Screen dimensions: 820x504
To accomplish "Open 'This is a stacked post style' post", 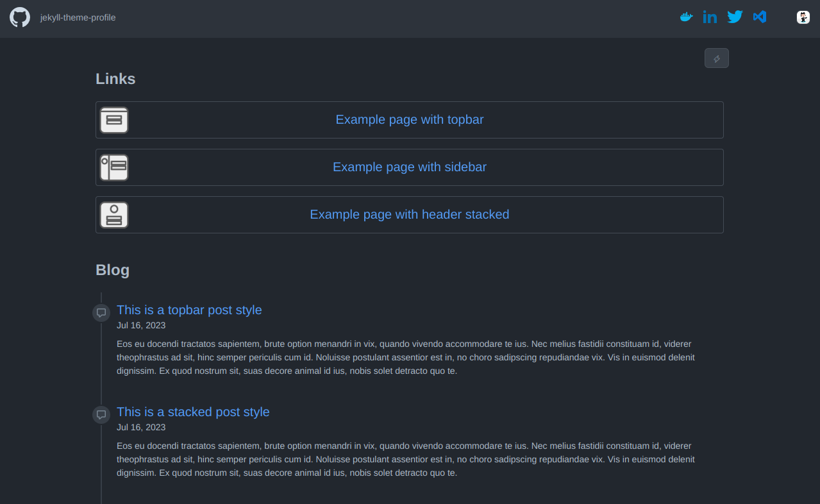I will coord(193,412).
